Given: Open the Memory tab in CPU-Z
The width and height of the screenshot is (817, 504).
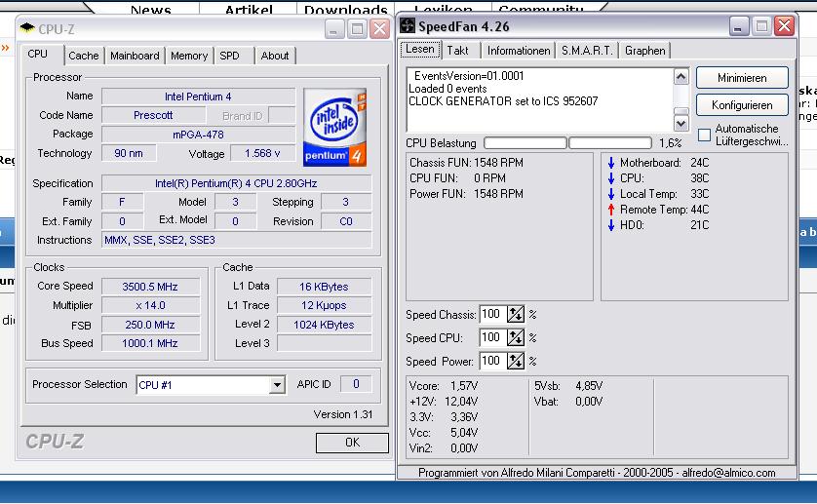Looking at the screenshot, I should [x=189, y=56].
